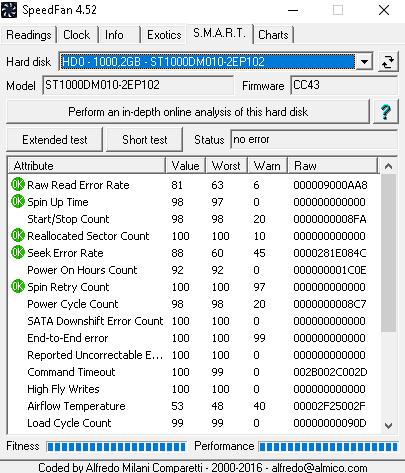Click the Raw Read Error Rate label
This screenshot has width=405, height=473.
click(78, 185)
